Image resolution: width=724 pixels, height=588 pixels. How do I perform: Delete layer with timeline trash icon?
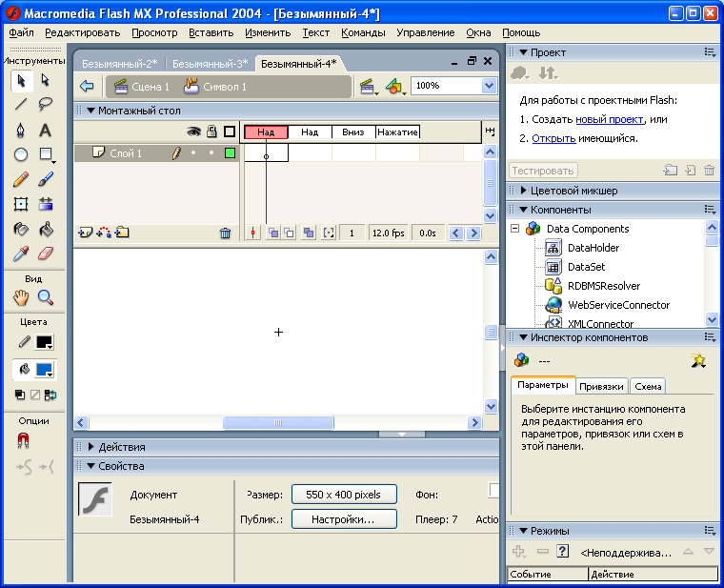[226, 233]
